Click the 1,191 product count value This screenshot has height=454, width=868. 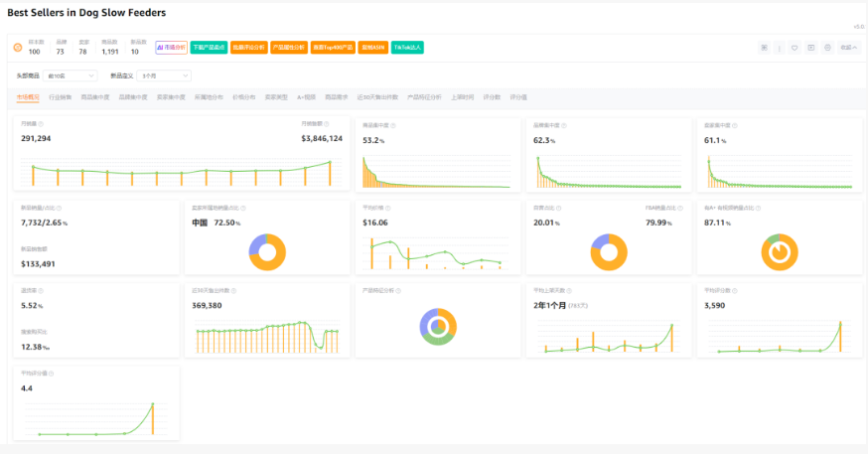pos(110,52)
